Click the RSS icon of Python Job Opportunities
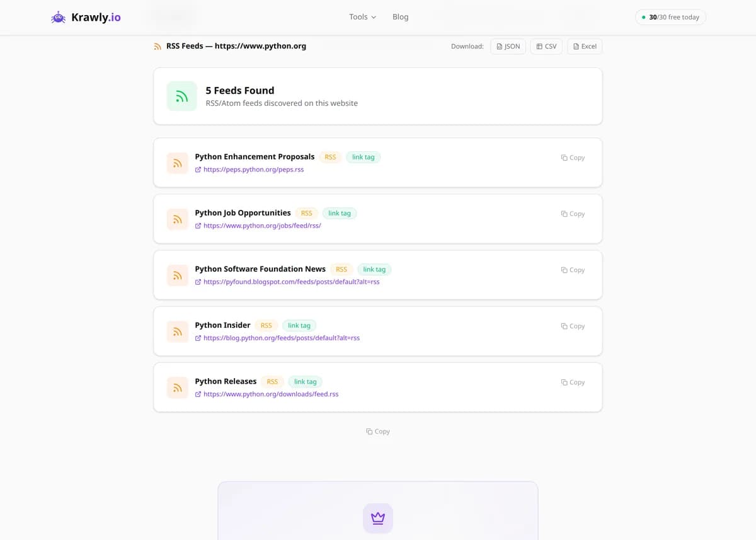Screen dimensions: 756x540 pyautogui.click(x=178, y=219)
